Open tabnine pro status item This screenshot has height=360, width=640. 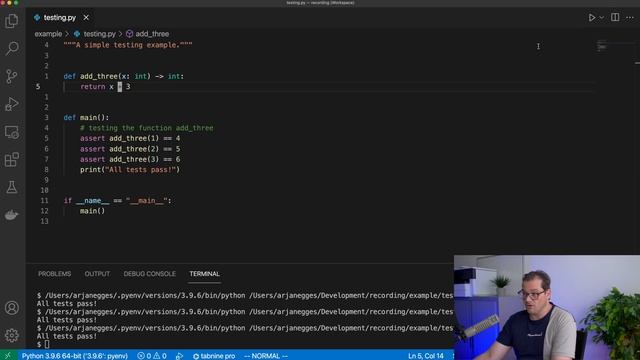(214, 356)
